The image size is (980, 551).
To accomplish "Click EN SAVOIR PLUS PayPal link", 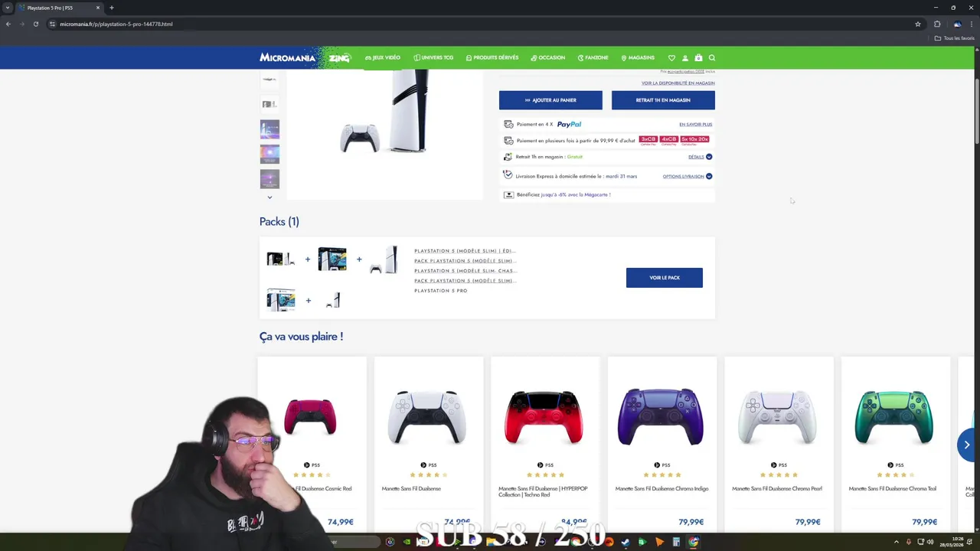I will pos(696,124).
